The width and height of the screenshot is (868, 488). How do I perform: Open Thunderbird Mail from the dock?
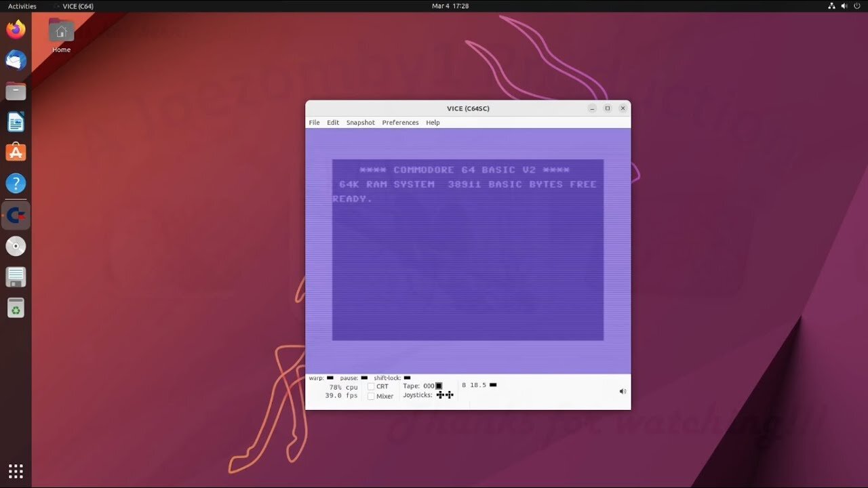pos(16,60)
